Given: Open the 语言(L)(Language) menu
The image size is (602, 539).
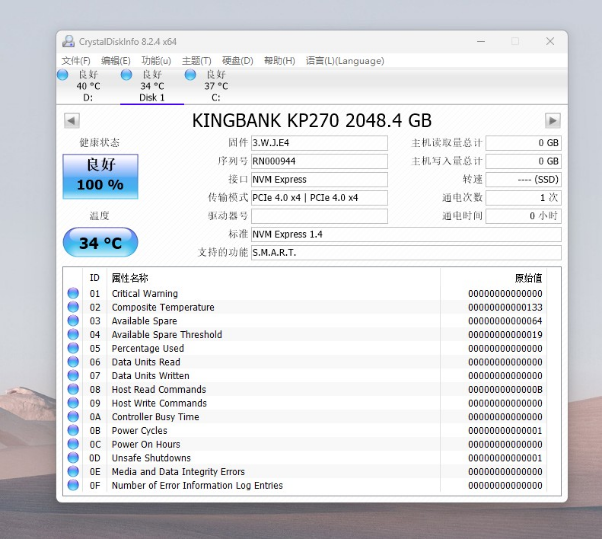Looking at the screenshot, I should pyautogui.click(x=345, y=61).
